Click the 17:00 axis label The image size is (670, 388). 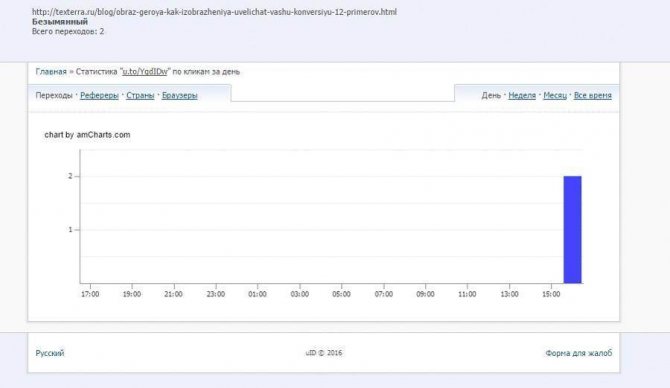pos(90,294)
